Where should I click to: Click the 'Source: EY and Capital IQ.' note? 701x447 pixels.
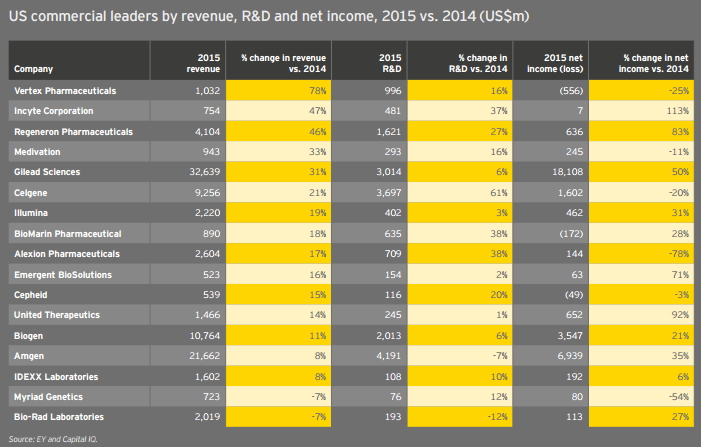pos(53,439)
